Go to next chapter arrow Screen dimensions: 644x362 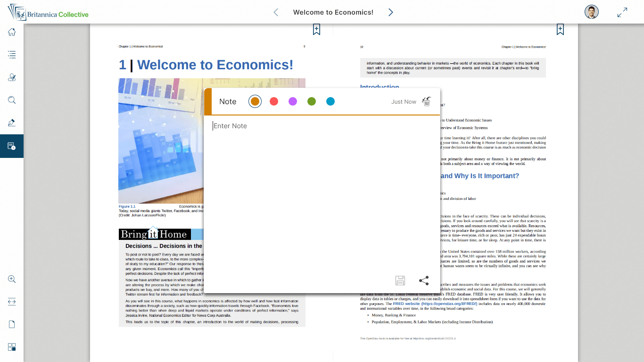click(390, 12)
